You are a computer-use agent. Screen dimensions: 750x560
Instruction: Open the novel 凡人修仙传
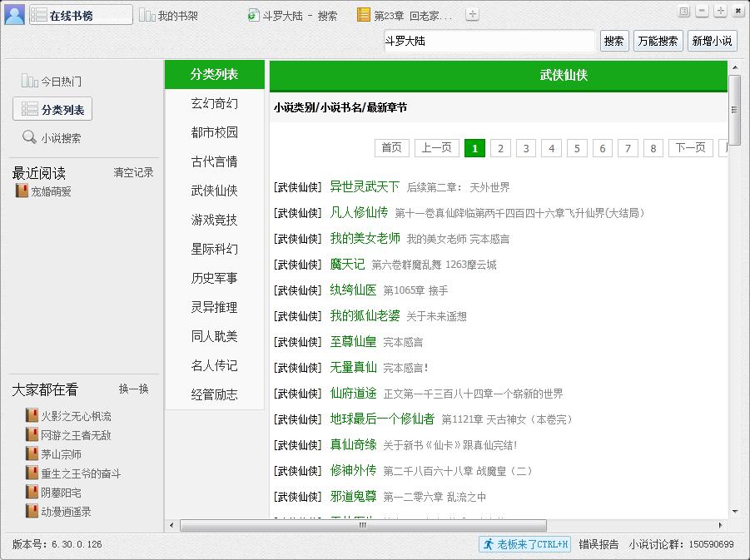click(x=359, y=212)
